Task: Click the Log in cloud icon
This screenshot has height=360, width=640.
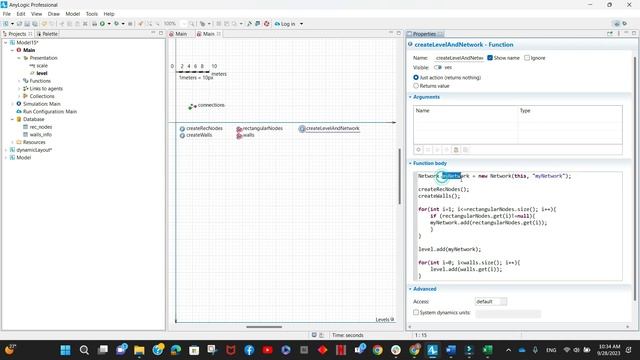Action: [x=277, y=24]
